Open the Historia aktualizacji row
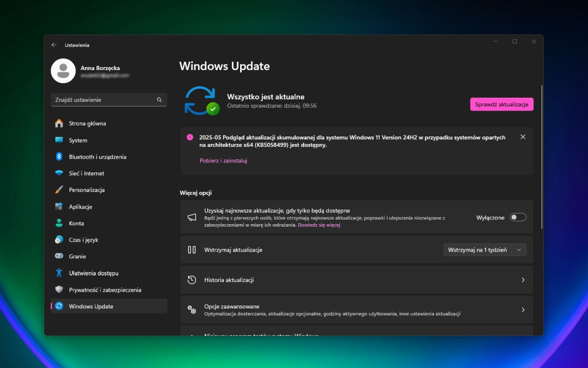 click(x=356, y=280)
